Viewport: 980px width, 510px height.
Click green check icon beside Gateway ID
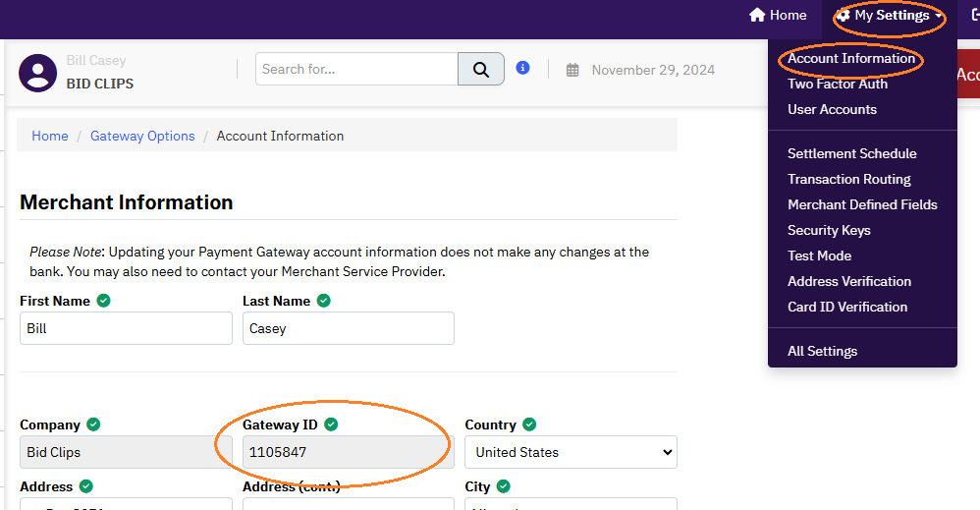click(331, 425)
